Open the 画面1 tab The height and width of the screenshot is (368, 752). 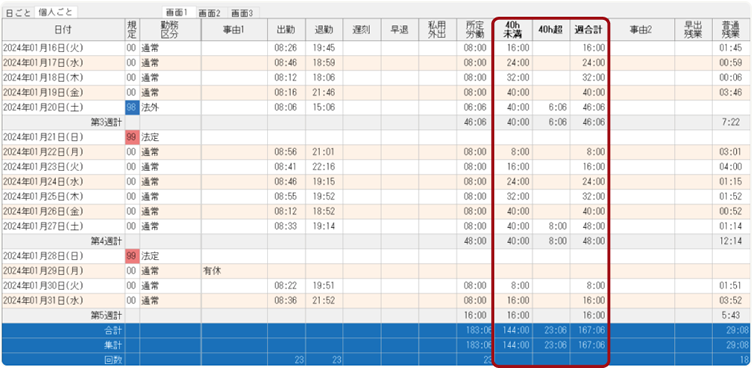[x=178, y=12]
